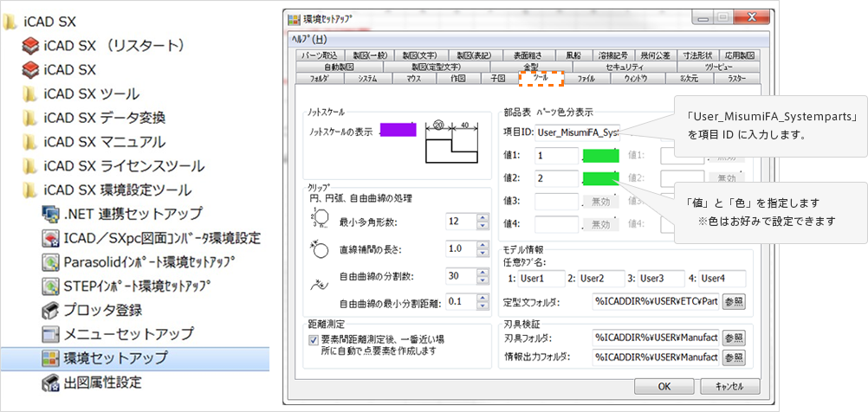868x412 pixels.
Task: Click 参照 next to 刃具フォルダ
Action: click(x=734, y=338)
